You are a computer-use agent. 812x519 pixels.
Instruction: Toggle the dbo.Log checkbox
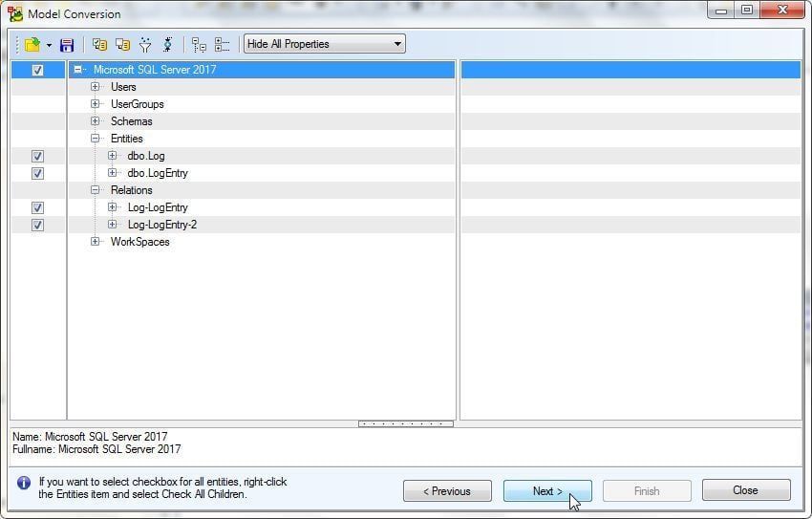point(37,156)
